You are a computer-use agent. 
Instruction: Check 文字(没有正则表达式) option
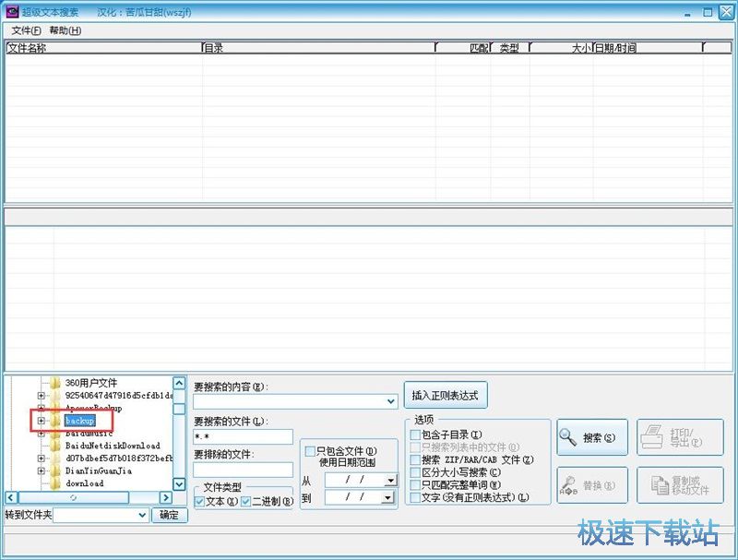click(x=415, y=497)
